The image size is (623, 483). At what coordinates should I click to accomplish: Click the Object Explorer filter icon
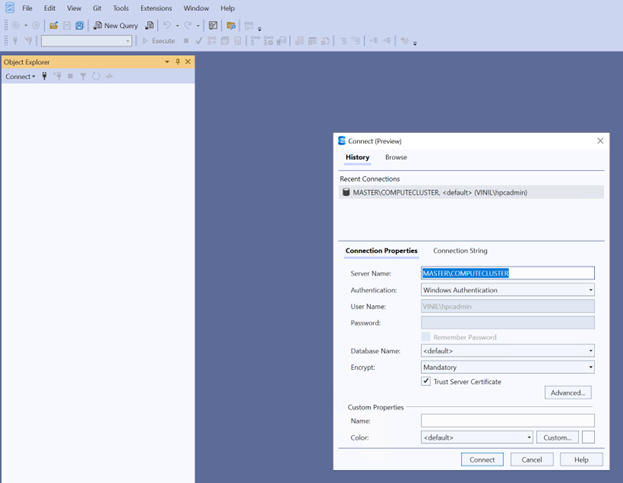(83, 76)
